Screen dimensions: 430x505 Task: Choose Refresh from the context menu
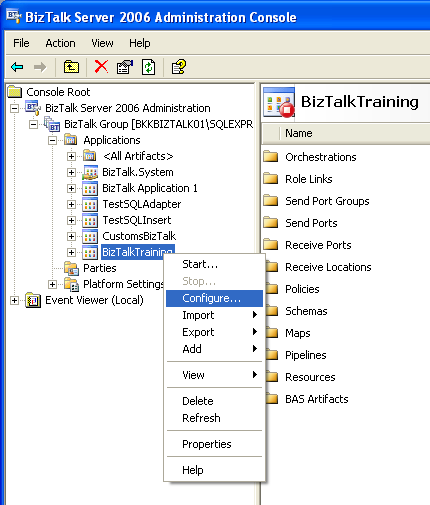(214, 418)
